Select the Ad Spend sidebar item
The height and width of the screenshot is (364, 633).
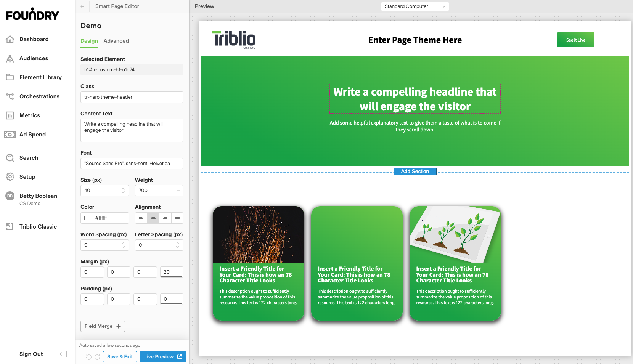click(x=32, y=135)
